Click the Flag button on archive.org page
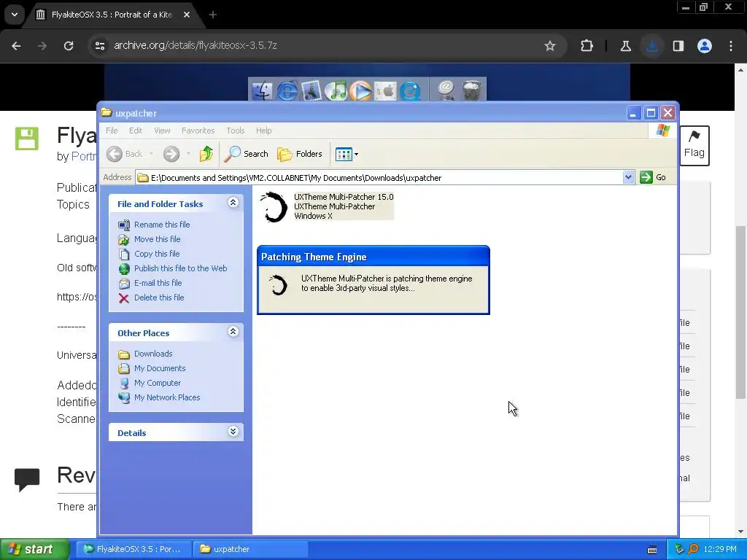This screenshot has width=747, height=560. click(x=694, y=146)
